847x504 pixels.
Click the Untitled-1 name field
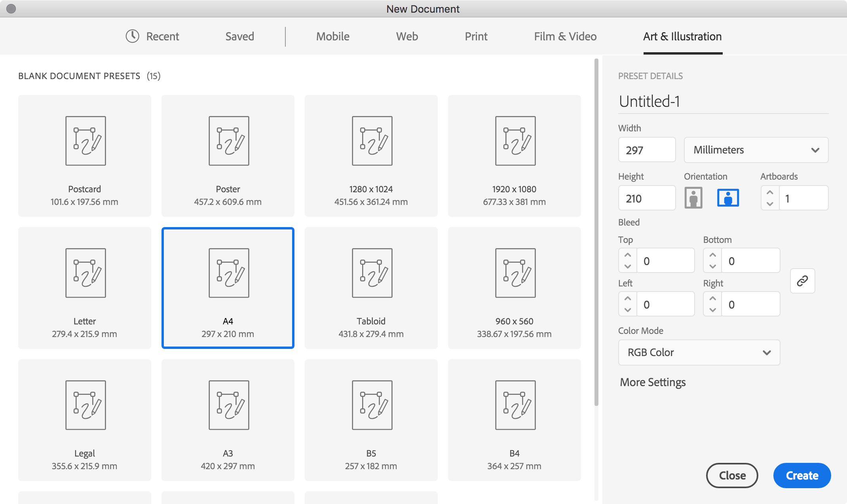(x=673, y=101)
